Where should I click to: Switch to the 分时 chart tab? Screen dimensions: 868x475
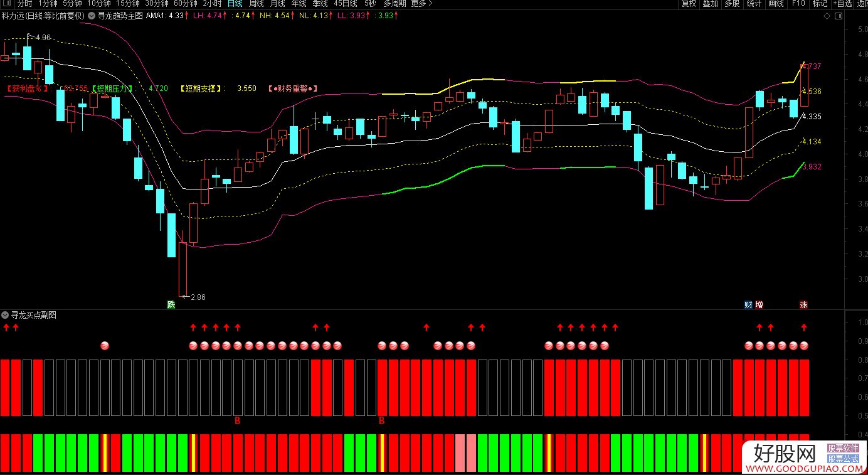click(x=24, y=4)
